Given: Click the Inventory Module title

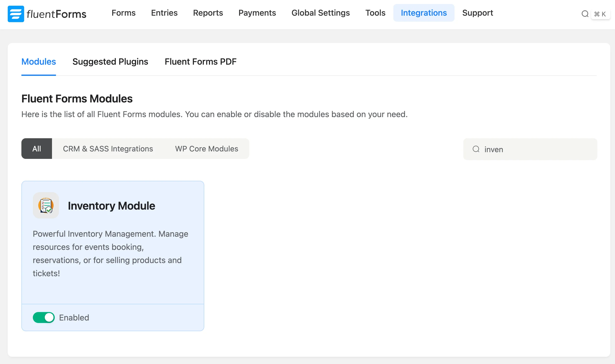Looking at the screenshot, I should point(111,206).
